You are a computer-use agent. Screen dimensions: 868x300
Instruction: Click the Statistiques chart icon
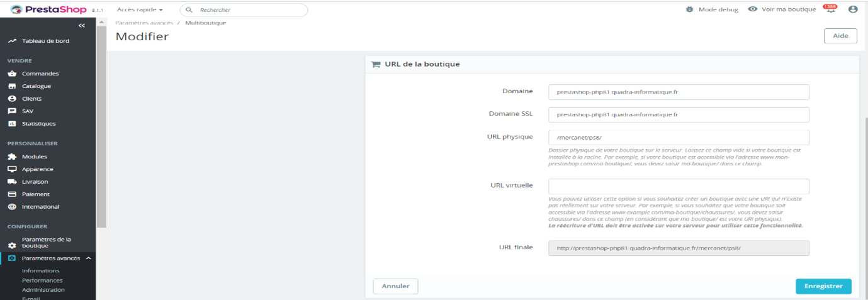12,124
